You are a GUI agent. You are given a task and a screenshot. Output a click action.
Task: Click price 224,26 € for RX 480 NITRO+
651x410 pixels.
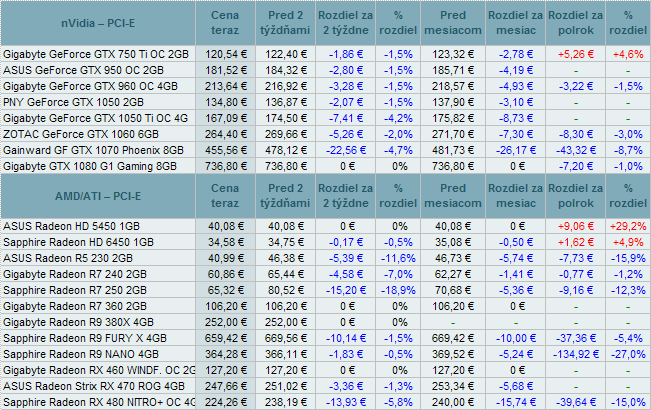225,402
